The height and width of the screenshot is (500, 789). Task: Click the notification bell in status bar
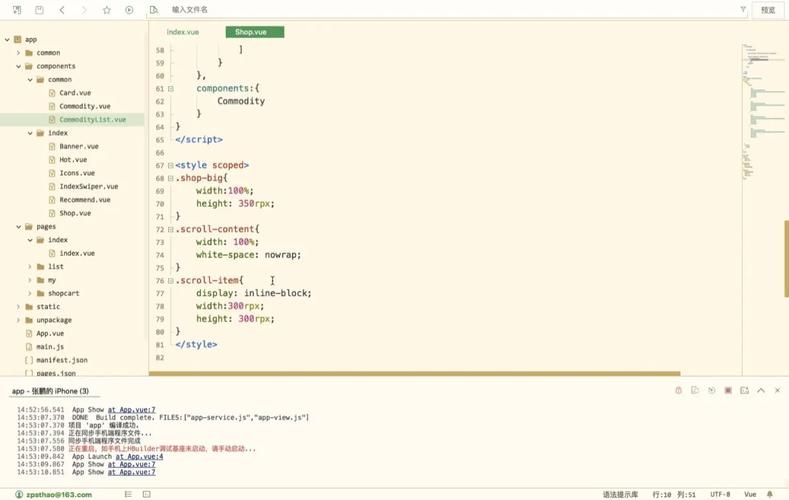[x=769, y=494]
